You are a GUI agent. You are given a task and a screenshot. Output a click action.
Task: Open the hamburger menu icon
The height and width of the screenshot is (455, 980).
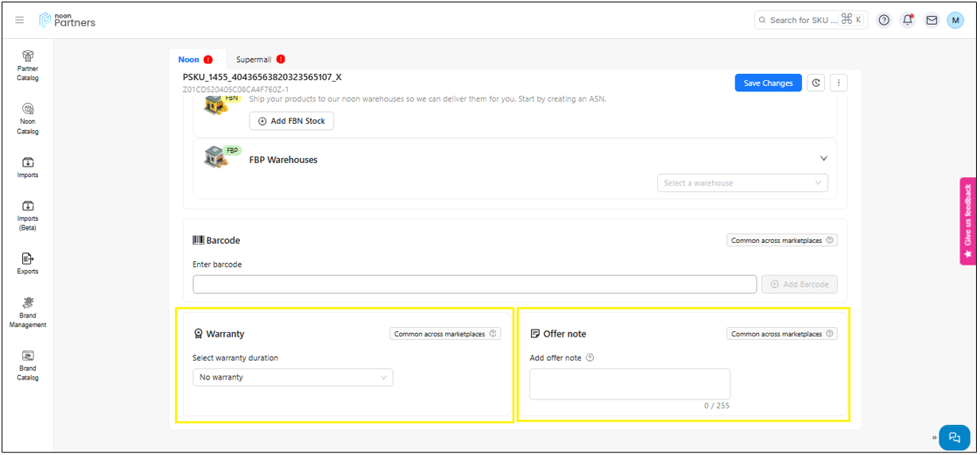click(20, 21)
